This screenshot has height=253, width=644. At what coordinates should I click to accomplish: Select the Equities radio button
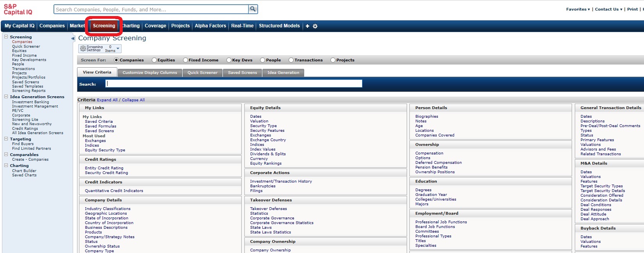(154, 60)
